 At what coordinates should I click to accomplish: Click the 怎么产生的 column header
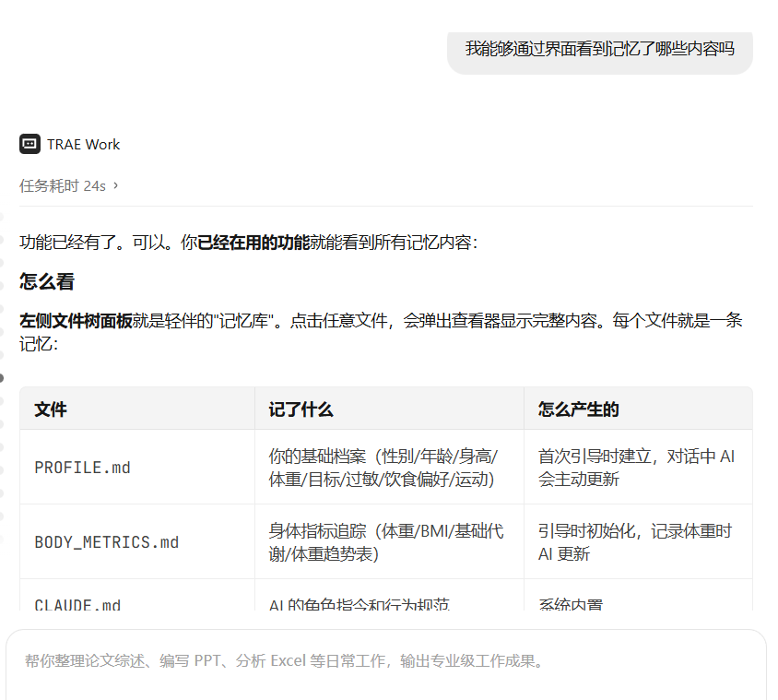[638, 409]
